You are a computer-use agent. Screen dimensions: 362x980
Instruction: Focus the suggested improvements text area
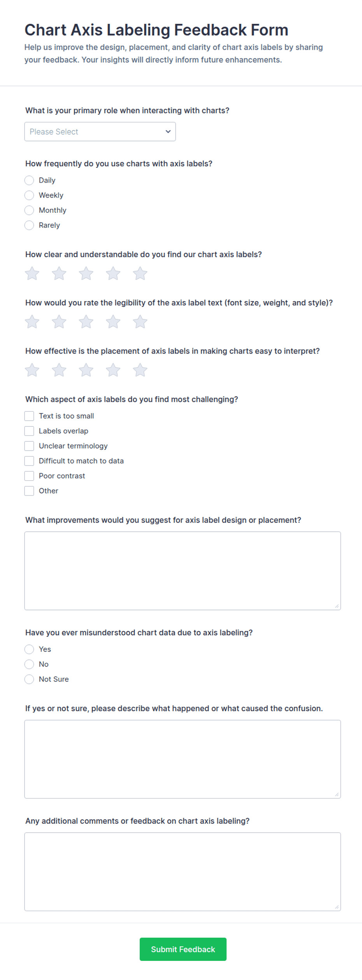point(183,571)
